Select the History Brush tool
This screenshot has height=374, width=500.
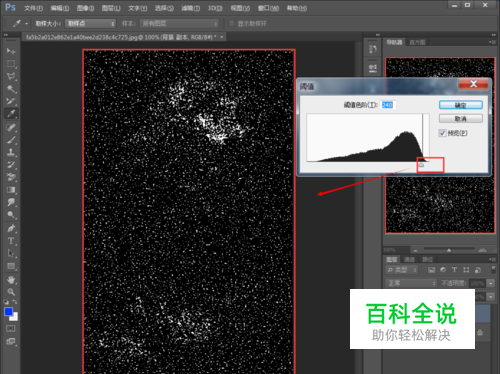(x=11, y=165)
